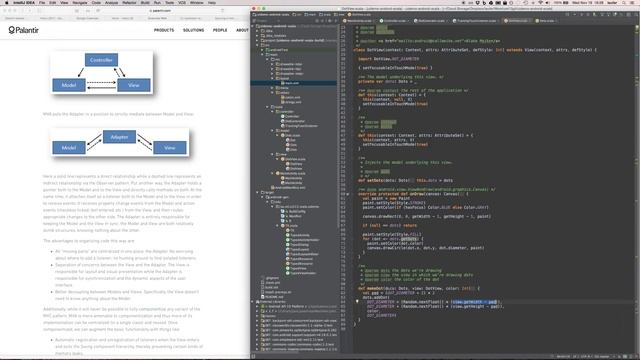Select main.xml in the project tree
The image size is (640, 360).
coord(293,83)
